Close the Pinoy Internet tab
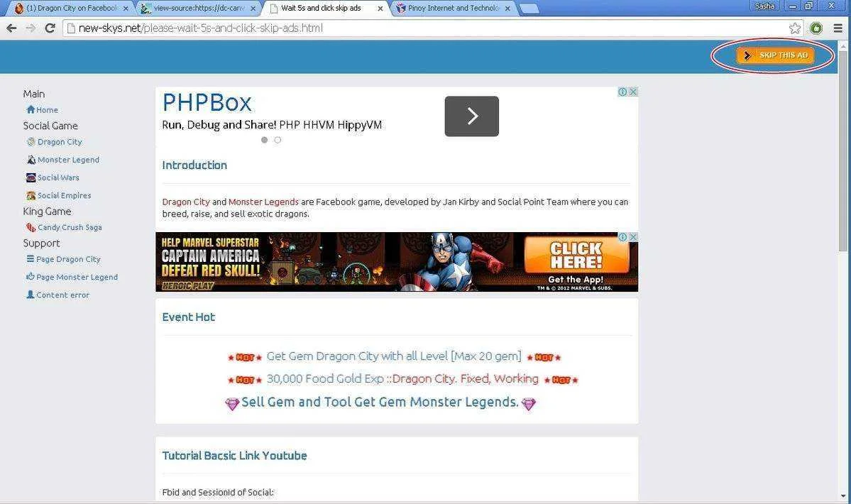 click(x=508, y=9)
